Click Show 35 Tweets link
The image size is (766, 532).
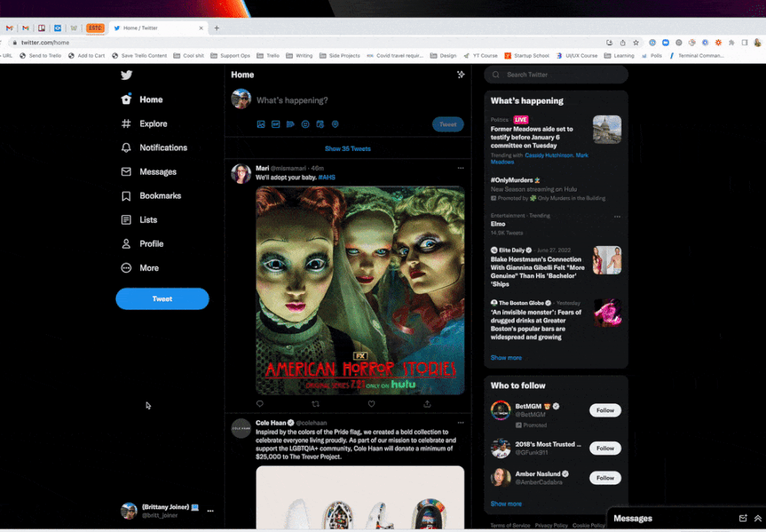[348, 149]
